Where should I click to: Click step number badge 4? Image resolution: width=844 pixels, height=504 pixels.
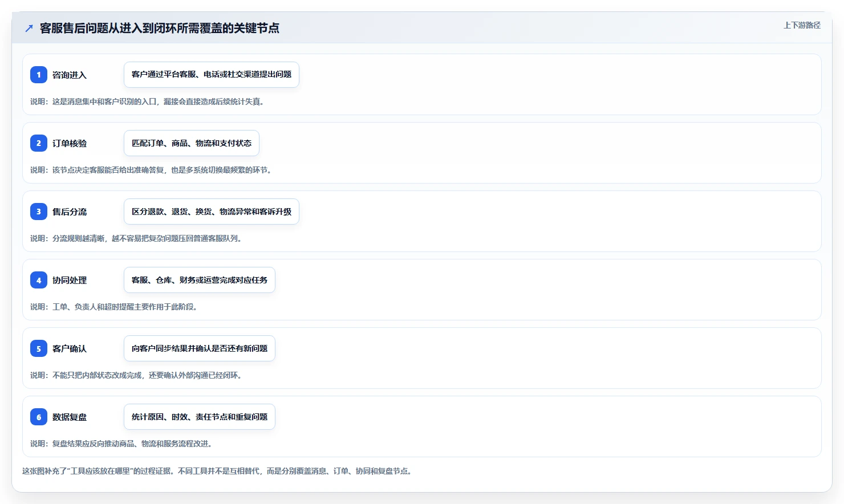tap(39, 280)
